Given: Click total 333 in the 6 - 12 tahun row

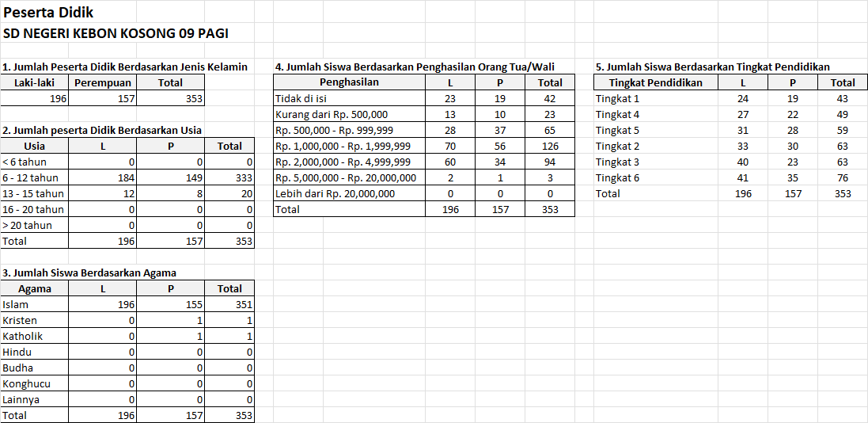Looking at the screenshot, I should [229, 178].
